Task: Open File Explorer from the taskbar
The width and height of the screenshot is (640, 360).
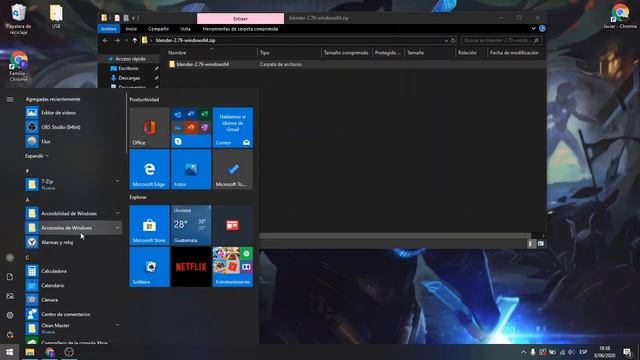Action: click(x=29, y=352)
